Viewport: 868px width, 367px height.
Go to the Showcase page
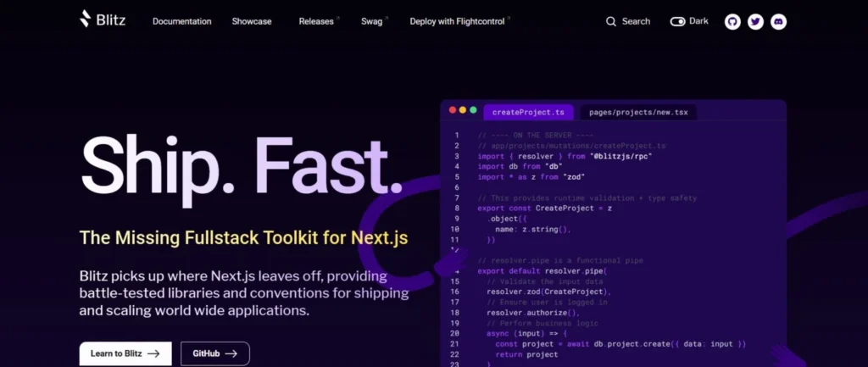click(252, 21)
